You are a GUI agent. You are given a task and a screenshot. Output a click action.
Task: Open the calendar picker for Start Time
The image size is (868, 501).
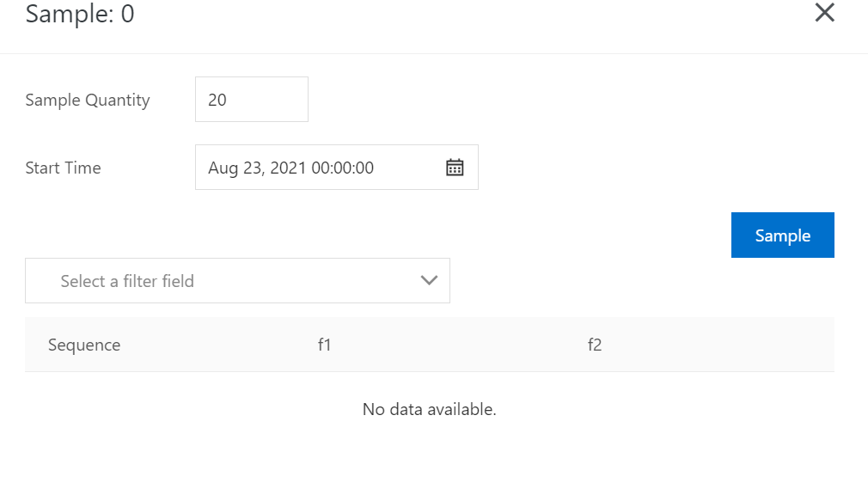455,168
